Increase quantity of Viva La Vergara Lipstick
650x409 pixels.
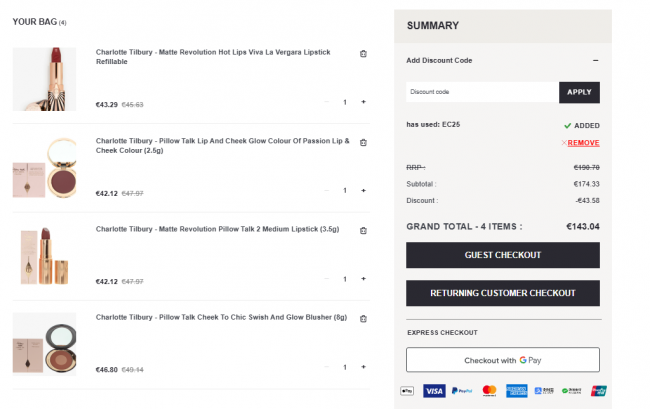point(363,102)
